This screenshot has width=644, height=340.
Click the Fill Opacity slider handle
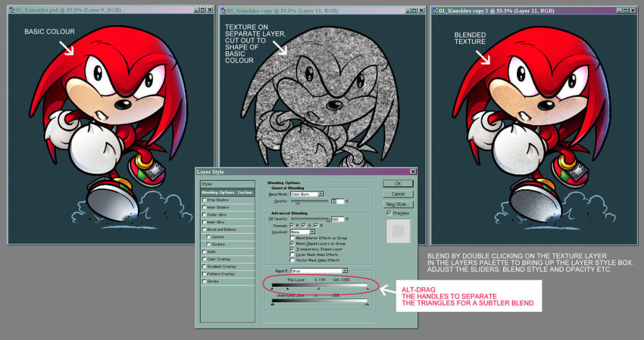328,220
